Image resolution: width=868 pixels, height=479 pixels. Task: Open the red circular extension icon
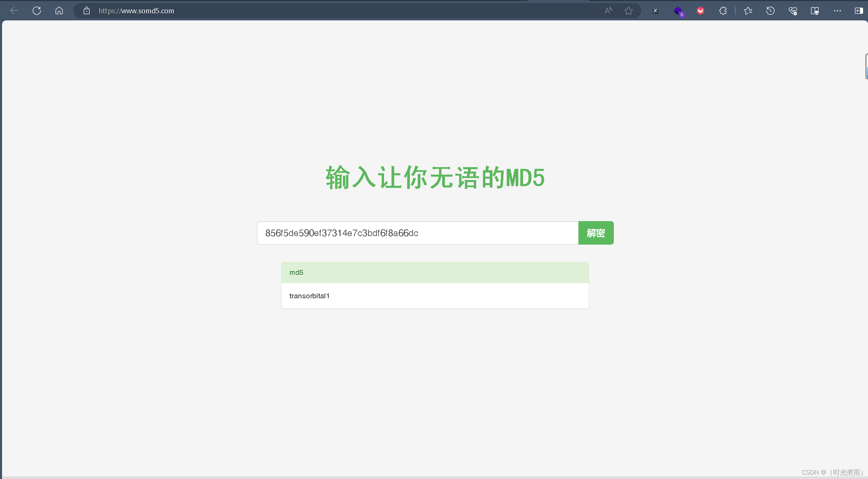tap(700, 11)
